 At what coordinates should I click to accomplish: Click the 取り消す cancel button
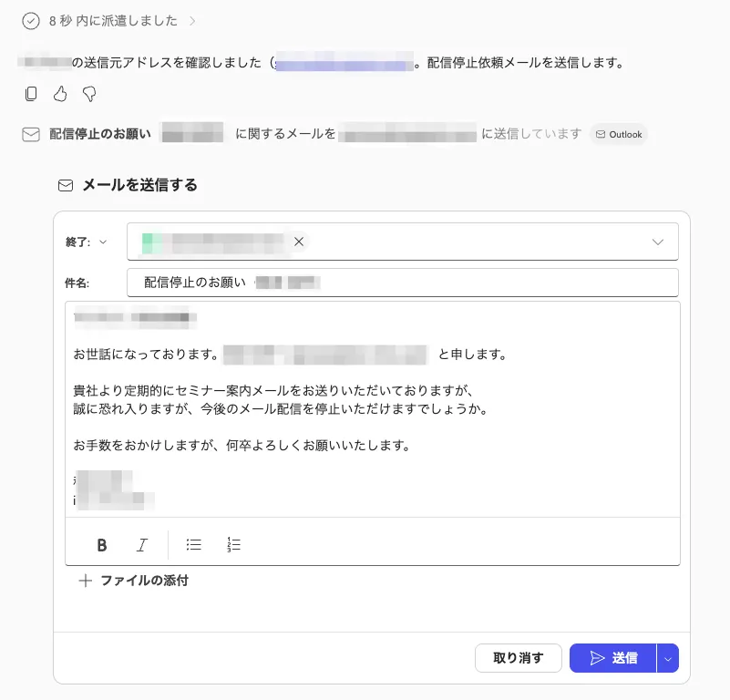[518, 658]
